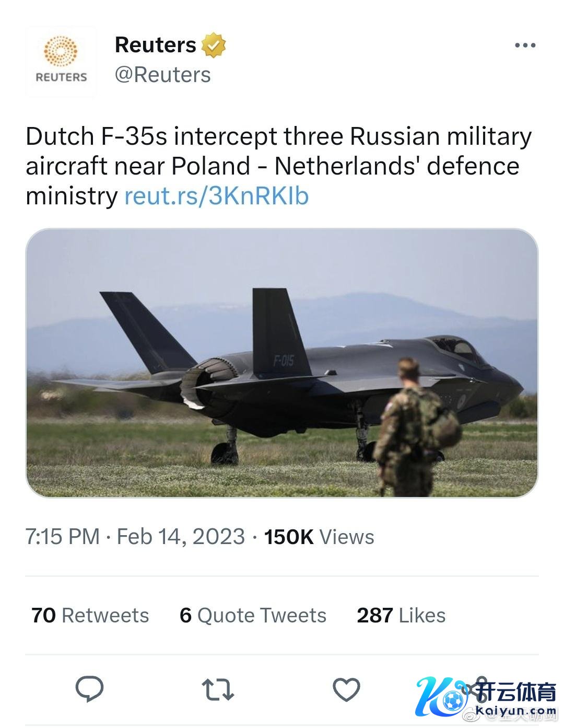Click the Kaiyun.com watermark text

click(516, 711)
